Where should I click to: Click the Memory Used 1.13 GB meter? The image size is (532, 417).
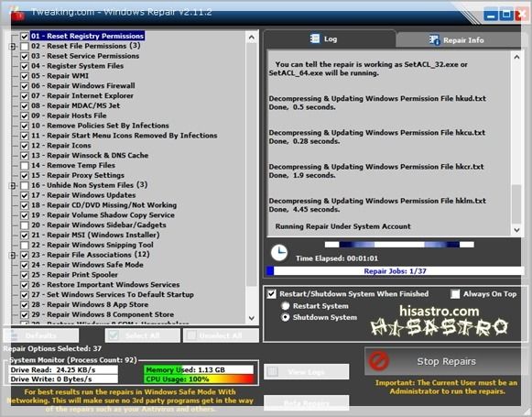pos(199,369)
